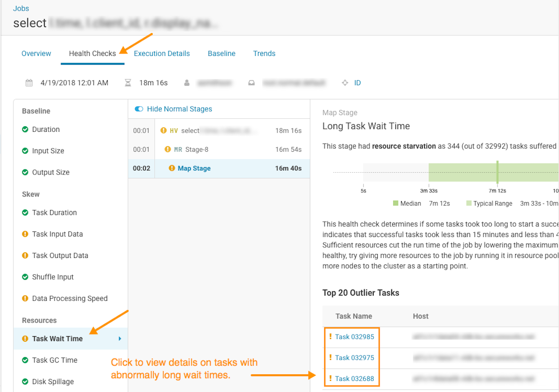
Task: Go back to the Jobs page link
Action: pos(21,8)
